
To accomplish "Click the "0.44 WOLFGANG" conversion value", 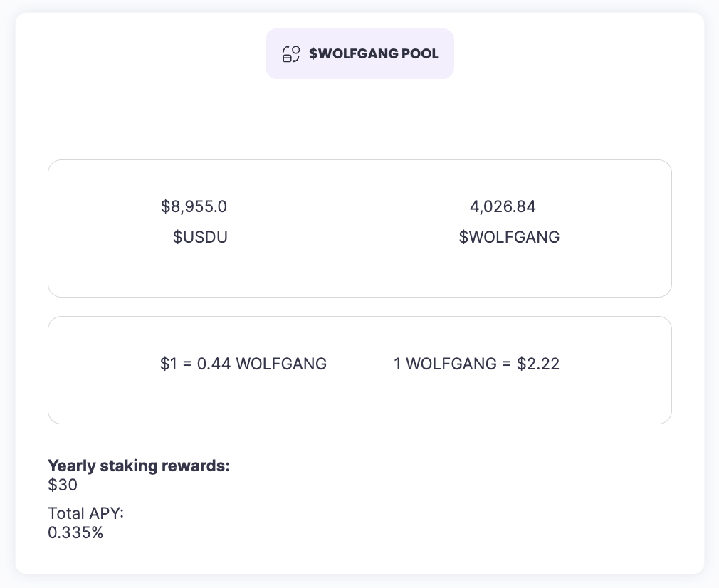I will 262,364.
